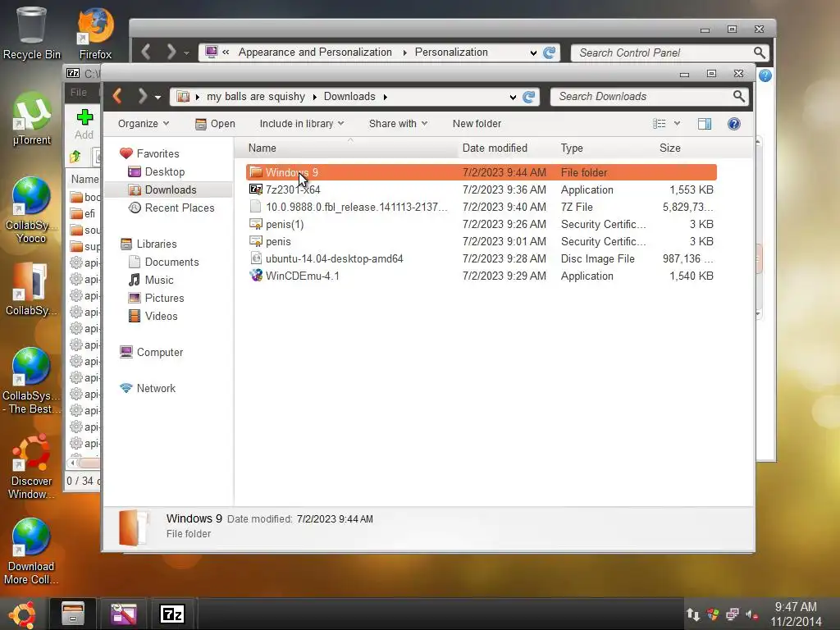Expand Control Panel address history dropdown

533,52
